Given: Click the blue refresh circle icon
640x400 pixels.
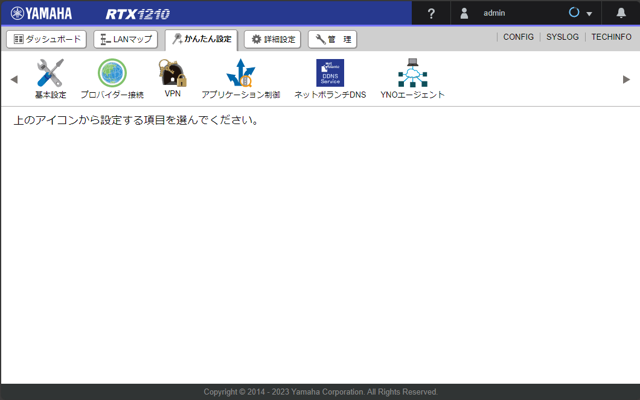Looking at the screenshot, I should click(x=574, y=13).
